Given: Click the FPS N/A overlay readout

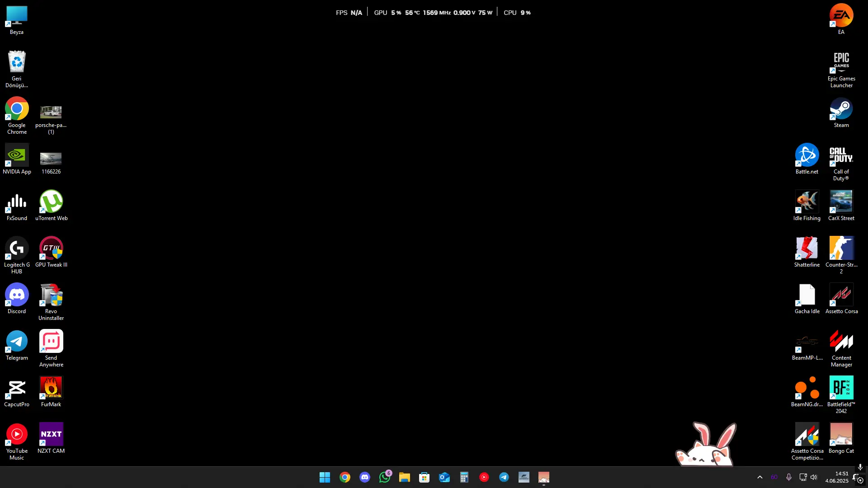Looking at the screenshot, I should tap(349, 13).
